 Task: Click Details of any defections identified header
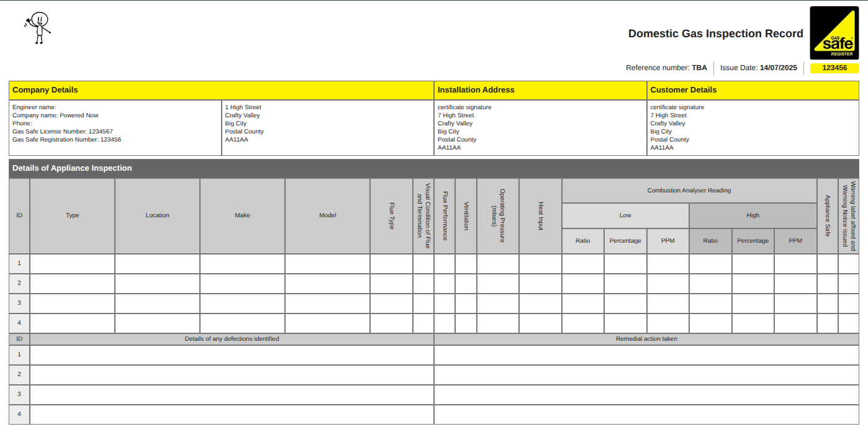pyautogui.click(x=232, y=339)
